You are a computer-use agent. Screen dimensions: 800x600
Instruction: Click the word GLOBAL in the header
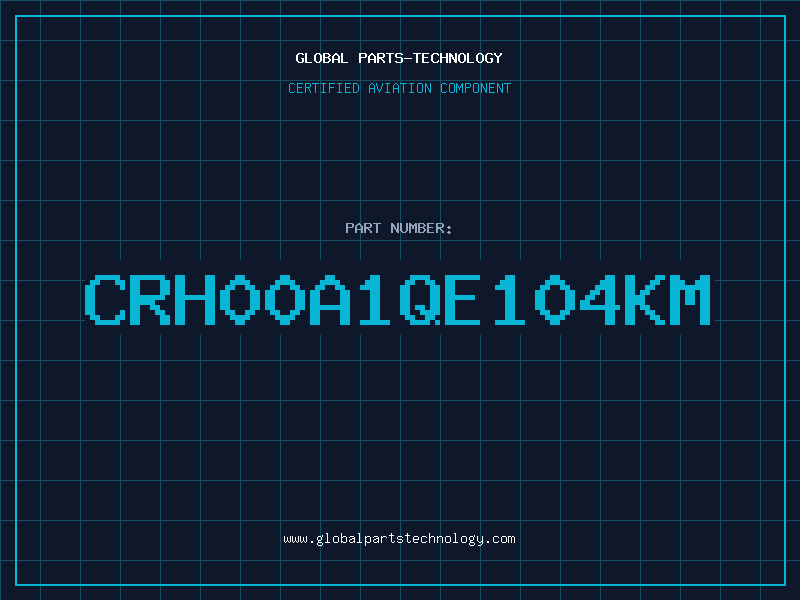(x=321, y=58)
